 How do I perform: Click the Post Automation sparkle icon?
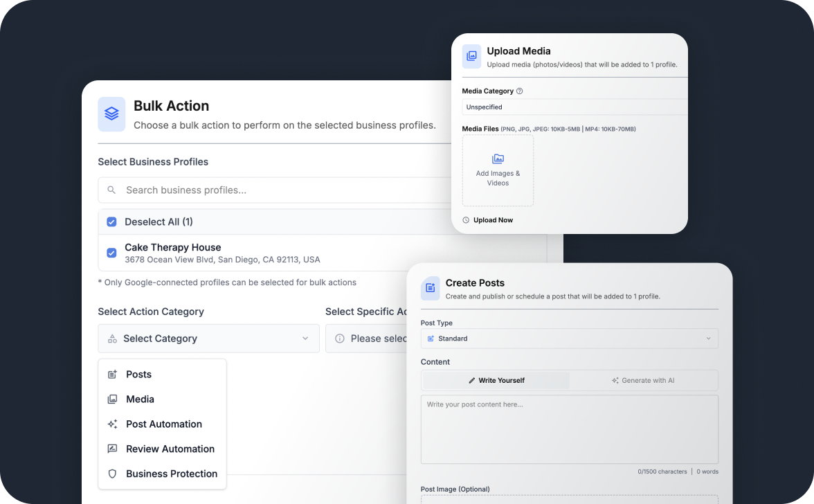point(112,424)
